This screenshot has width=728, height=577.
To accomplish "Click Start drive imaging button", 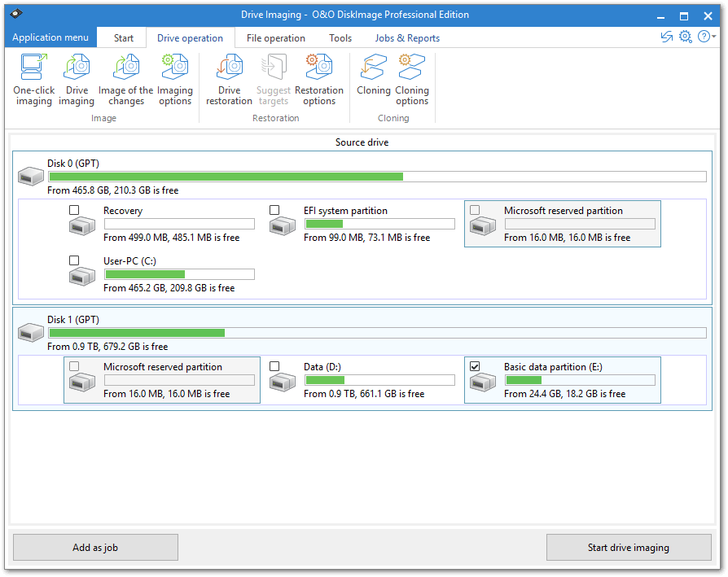I will [x=629, y=548].
